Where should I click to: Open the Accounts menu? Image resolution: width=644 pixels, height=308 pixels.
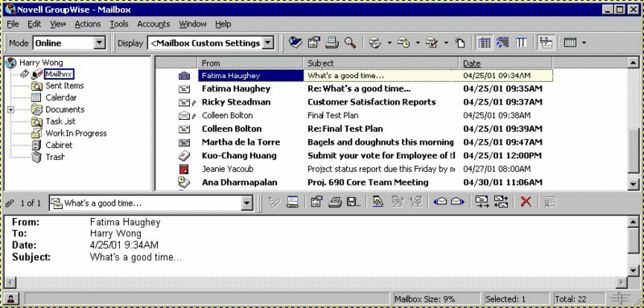point(154,24)
